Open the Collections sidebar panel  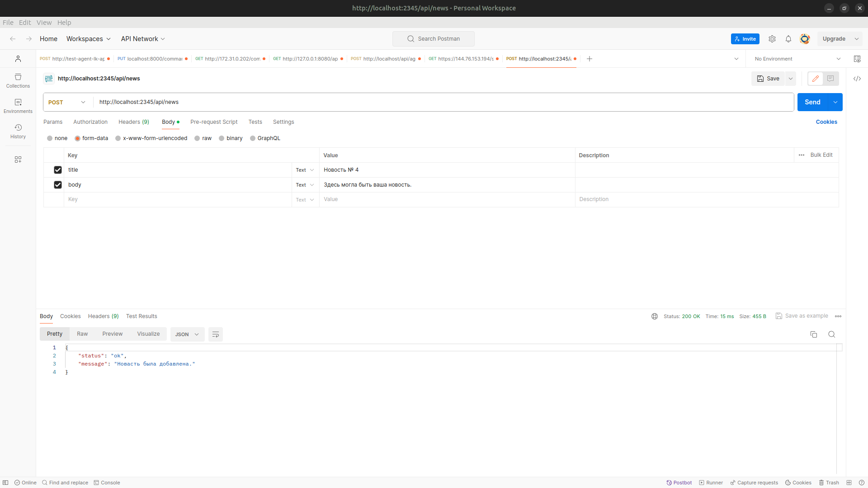[18, 80]
